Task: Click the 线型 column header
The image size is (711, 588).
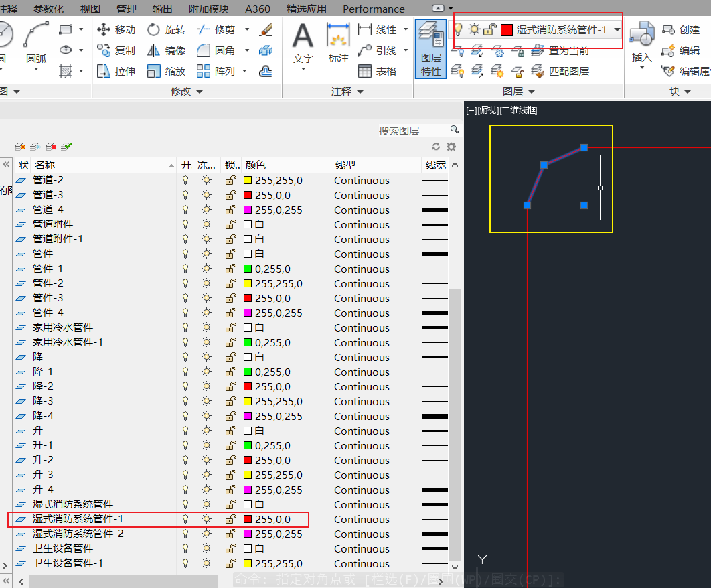Action: coord(376,165)
